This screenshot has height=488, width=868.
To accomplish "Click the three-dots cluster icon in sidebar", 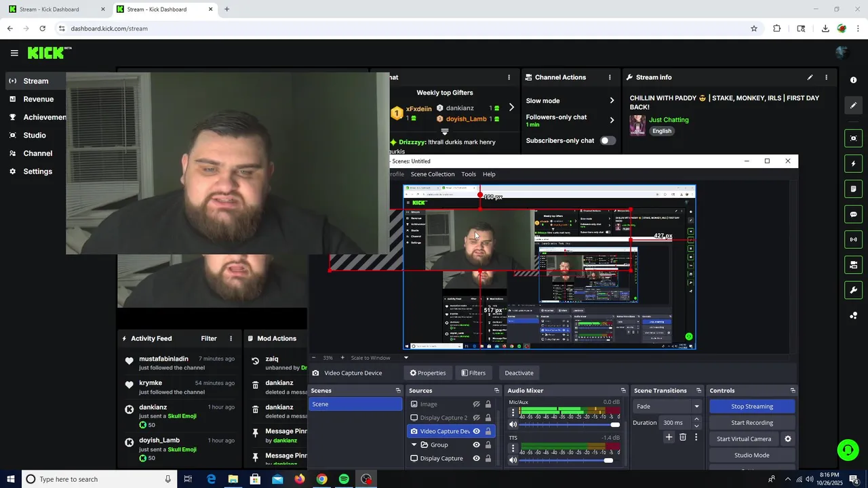I will click(853, 315).
